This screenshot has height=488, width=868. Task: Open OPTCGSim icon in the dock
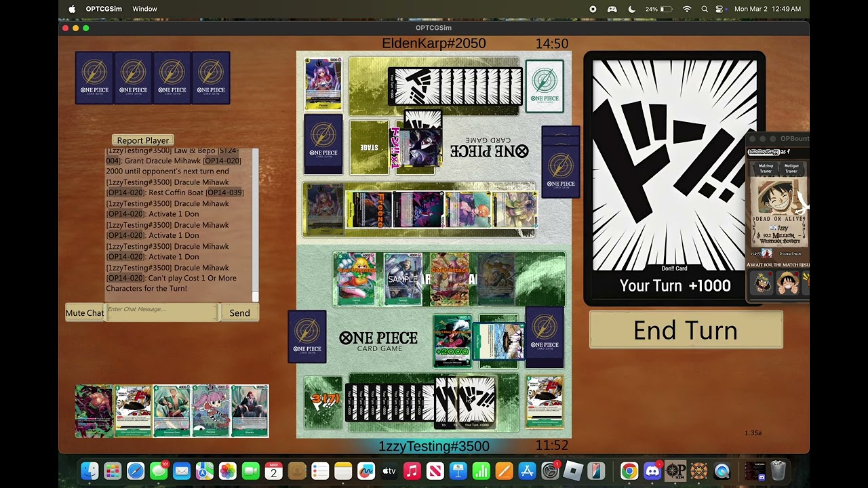pos(675,470)
